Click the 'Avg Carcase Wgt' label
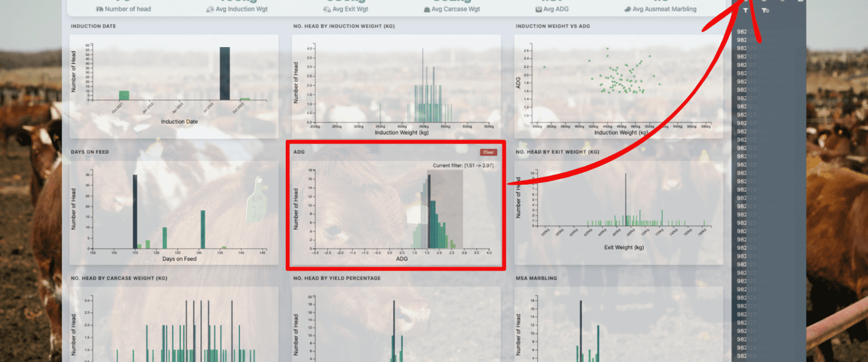This screenshot has width=868, height=362. [454, 9]
